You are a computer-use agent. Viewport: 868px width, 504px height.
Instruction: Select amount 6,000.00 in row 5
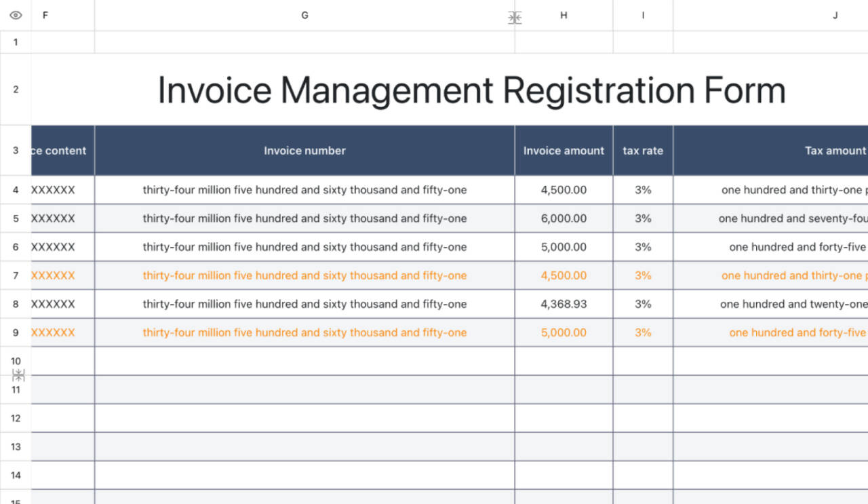pyautogui.click(x=564, y=218)
